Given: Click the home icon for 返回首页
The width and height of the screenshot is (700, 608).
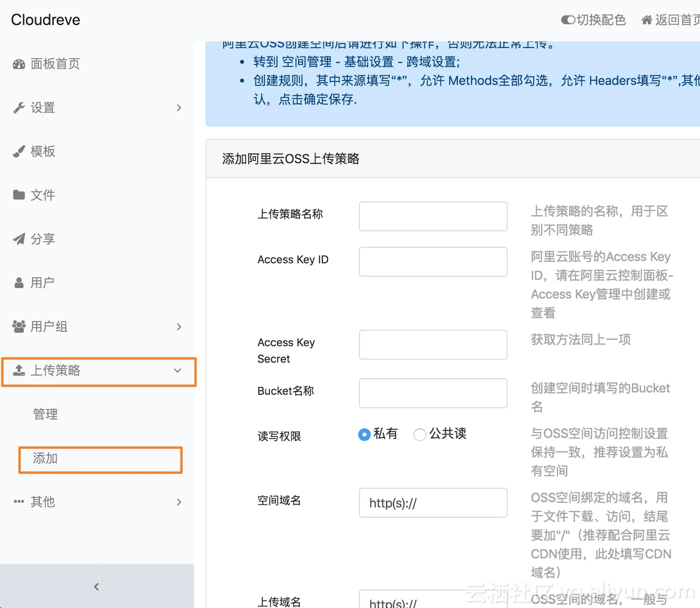Looking at the screenshot, I should [647, 20].
